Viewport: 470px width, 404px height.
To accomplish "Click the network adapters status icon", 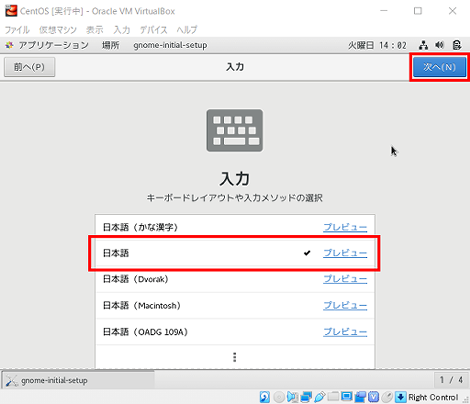I will point(306,397).
